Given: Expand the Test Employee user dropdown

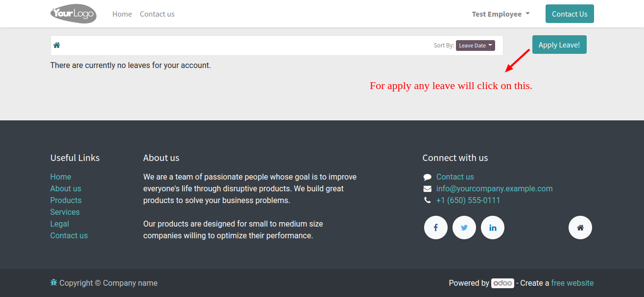Looking at the screenshot, I should coord(501,14).
